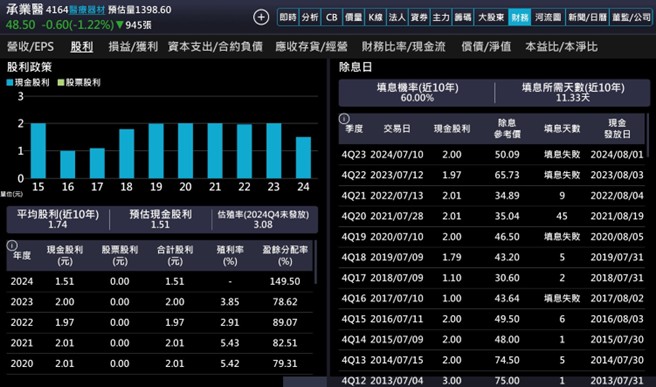The image size is (656, 387).
Task: Click the dividend policy table vertical scrollbar
Action: (315, 262)
